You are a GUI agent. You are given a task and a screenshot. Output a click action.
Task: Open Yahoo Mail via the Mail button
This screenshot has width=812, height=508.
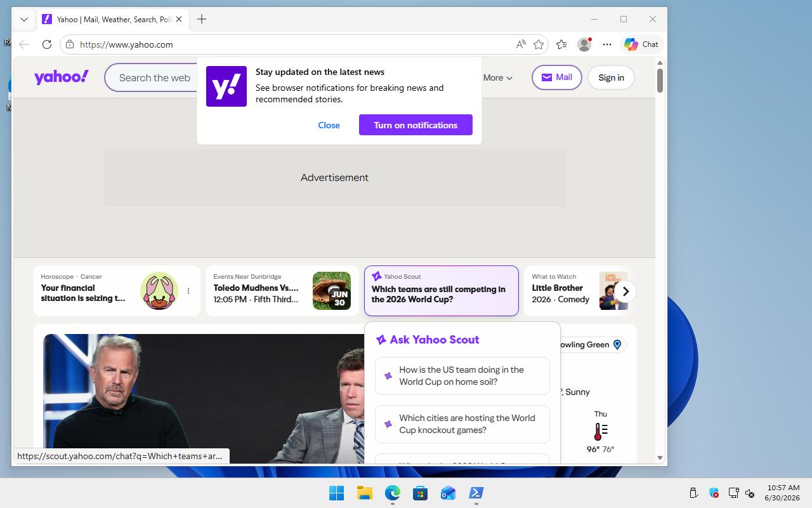coord(557,77)
